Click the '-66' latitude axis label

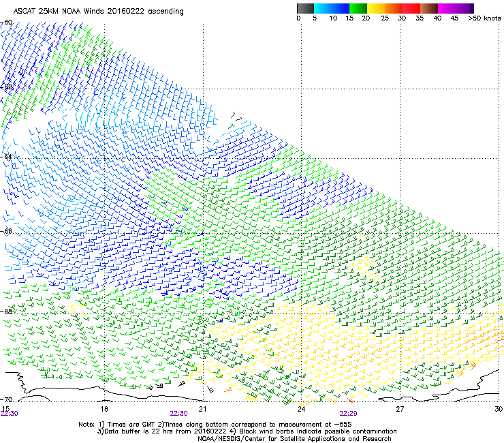[7, 231]
